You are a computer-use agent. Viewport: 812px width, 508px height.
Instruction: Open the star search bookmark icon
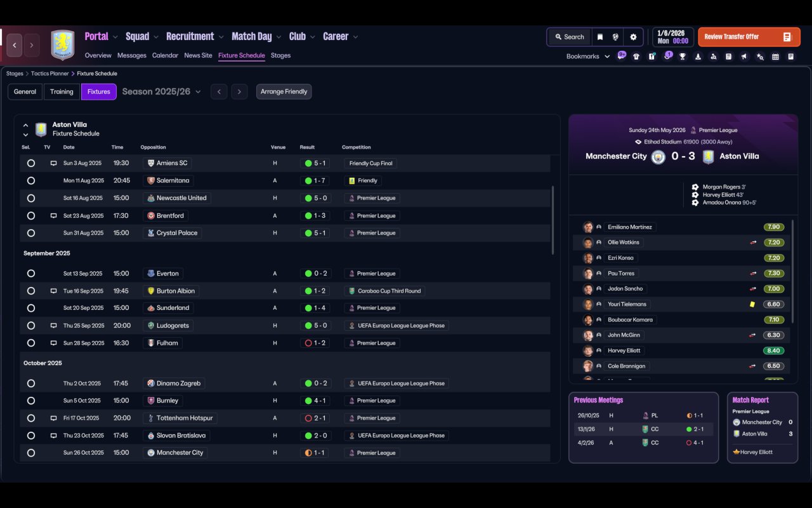coord(759,57)
